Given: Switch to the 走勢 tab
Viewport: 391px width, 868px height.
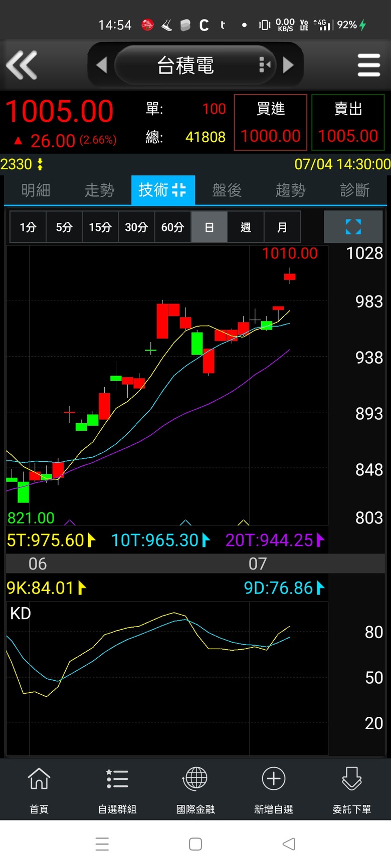Looking at the screenshot, I should point(99,190).
